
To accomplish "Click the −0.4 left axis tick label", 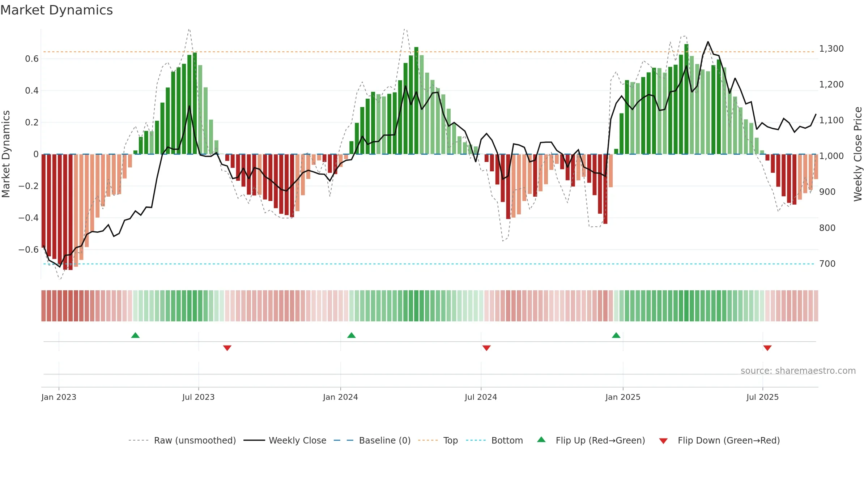I will [x=29, y=218].
